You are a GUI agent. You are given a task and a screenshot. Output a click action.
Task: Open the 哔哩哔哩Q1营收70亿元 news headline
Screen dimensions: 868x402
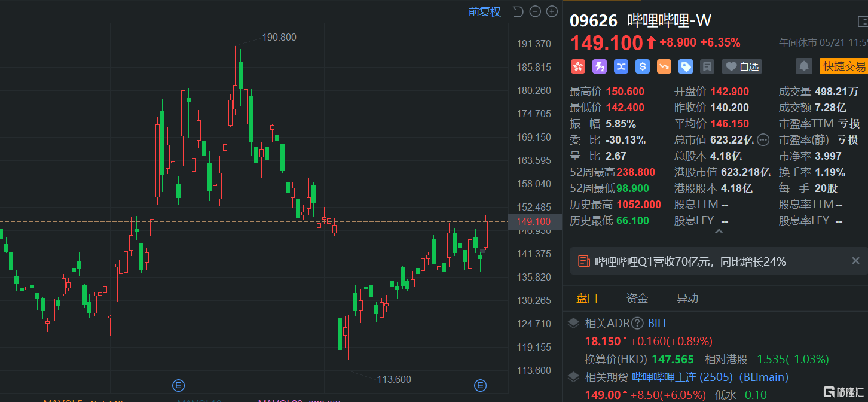point(690,261)
